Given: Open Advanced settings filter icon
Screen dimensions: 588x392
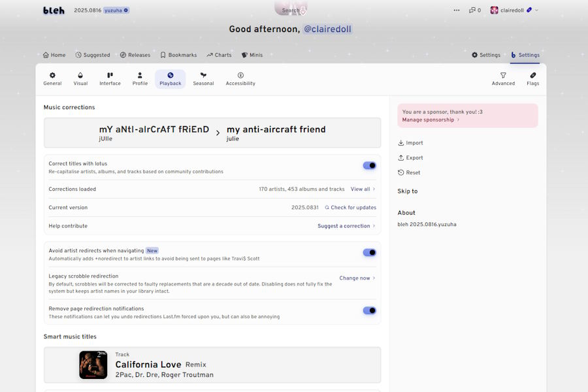Looking at the screenshot, I should point(503,76).
